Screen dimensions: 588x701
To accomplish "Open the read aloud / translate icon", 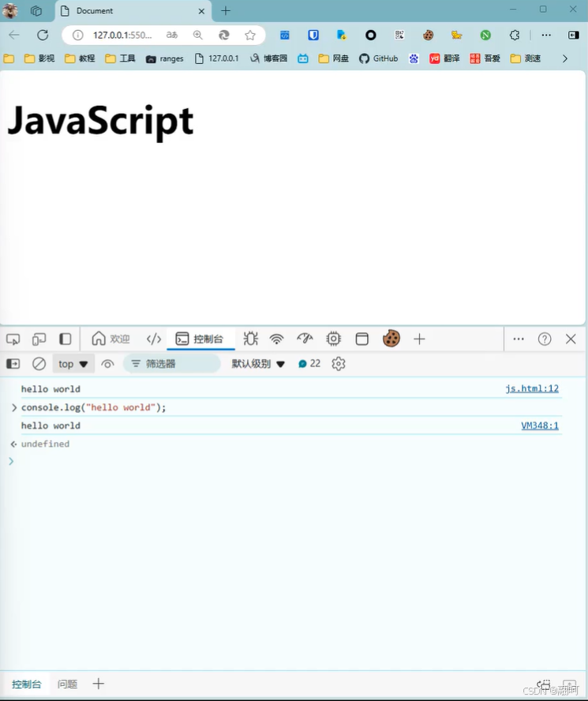I will [172, 35].
